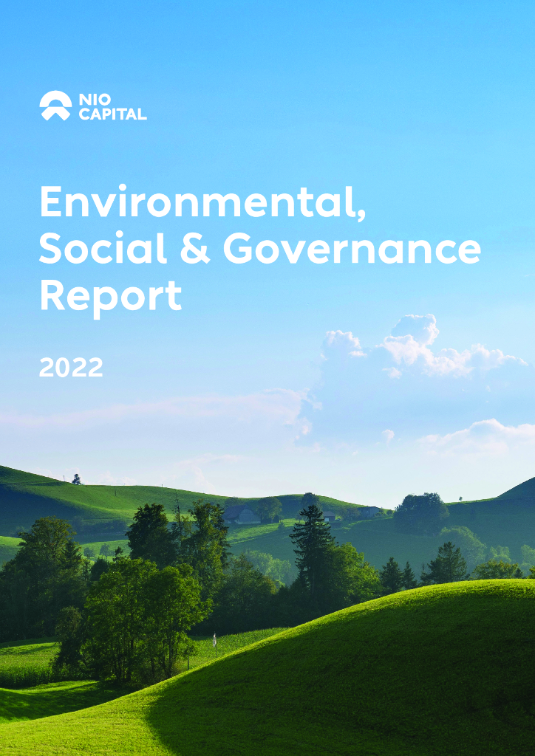Click the "NIO" text in the logo
Image resolution: width=535 pixels, height=756 pixels.
coord(93,98)
